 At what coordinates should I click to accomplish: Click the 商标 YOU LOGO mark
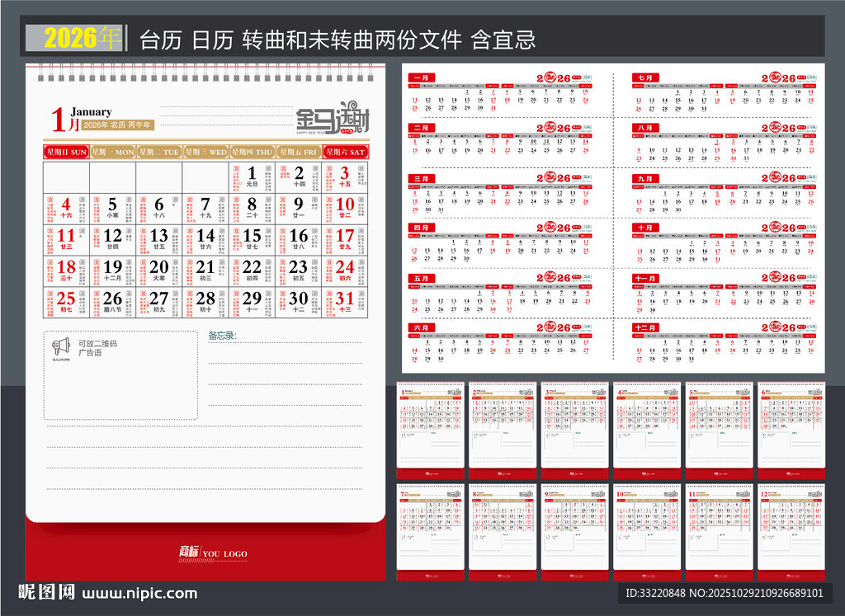tap(213, 553)
